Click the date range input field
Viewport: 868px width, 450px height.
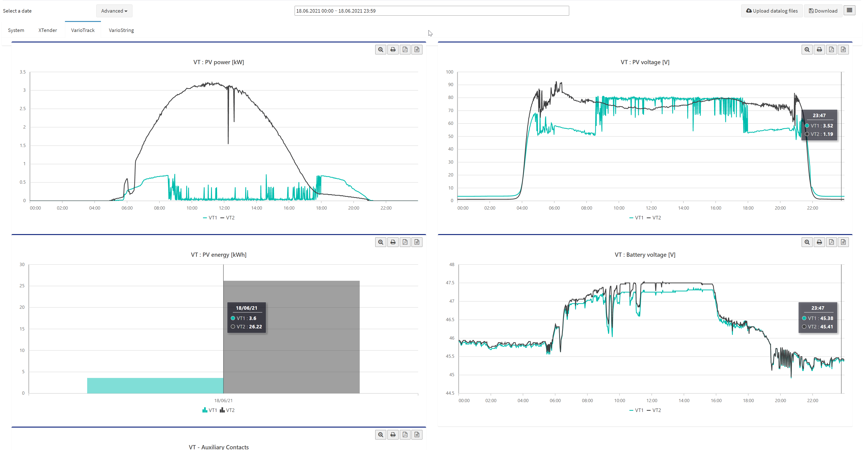click(432, 11)
